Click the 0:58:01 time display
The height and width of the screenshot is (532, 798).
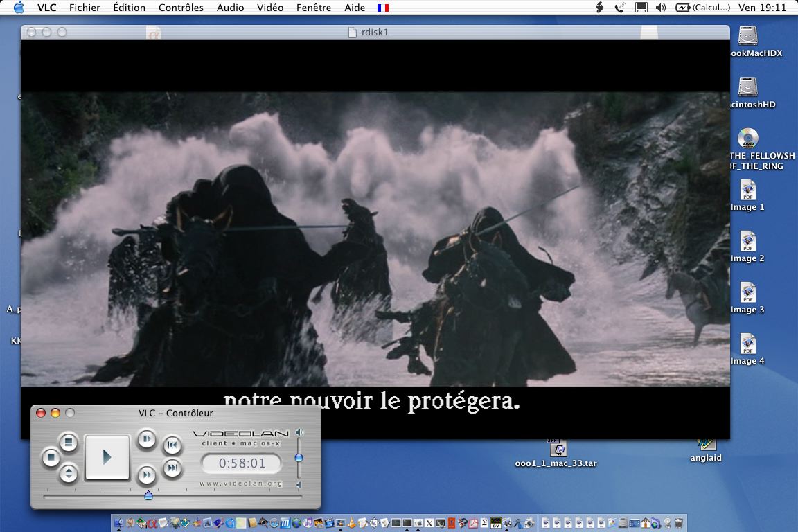point(242,463)
